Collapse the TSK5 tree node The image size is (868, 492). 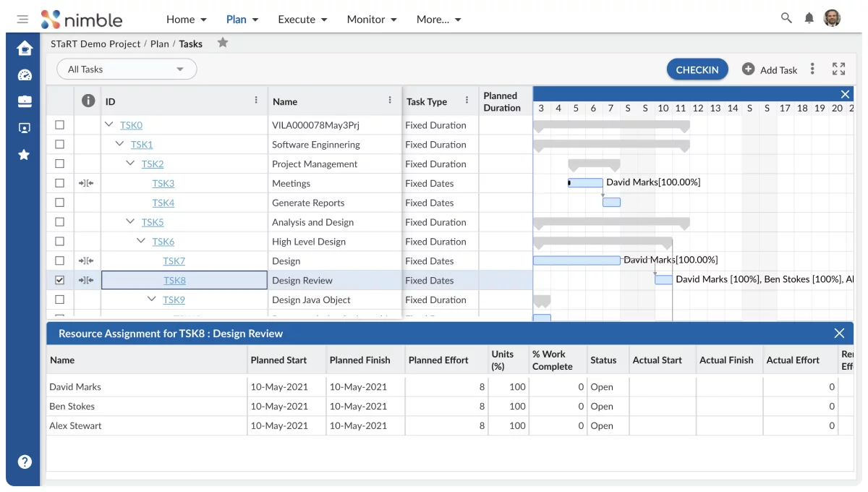point(130,222)
